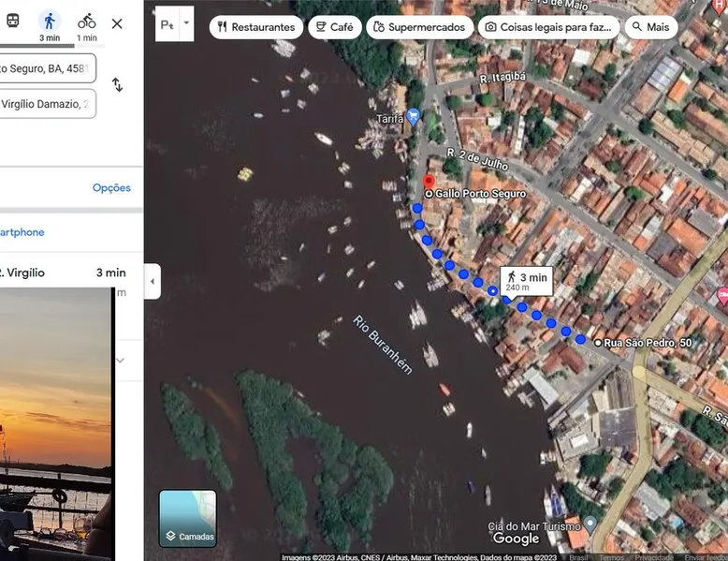Expand the route details chevron
The width and height of the screenshot is (728, 561).
[120, 361]
